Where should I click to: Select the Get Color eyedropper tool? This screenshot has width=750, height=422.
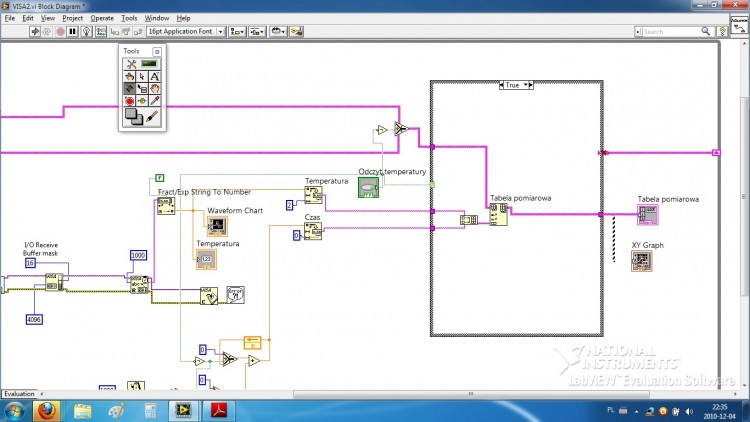click(x=154, y=101)
